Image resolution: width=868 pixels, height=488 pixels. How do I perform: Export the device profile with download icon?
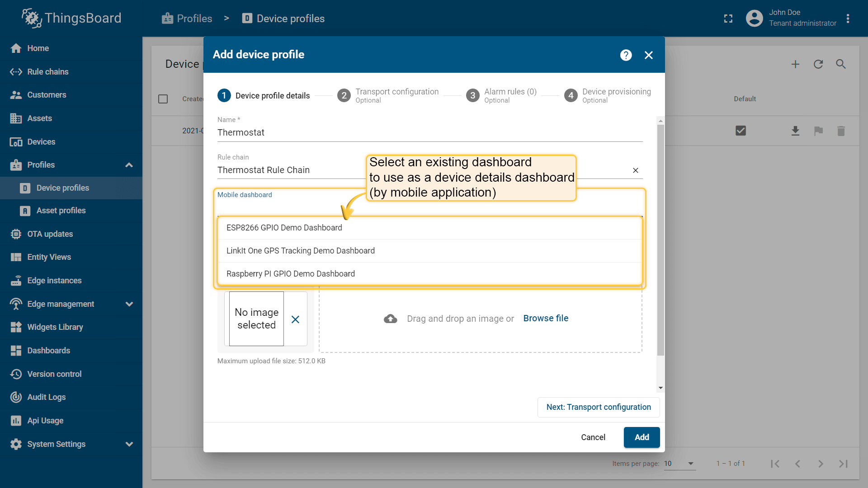795,131
